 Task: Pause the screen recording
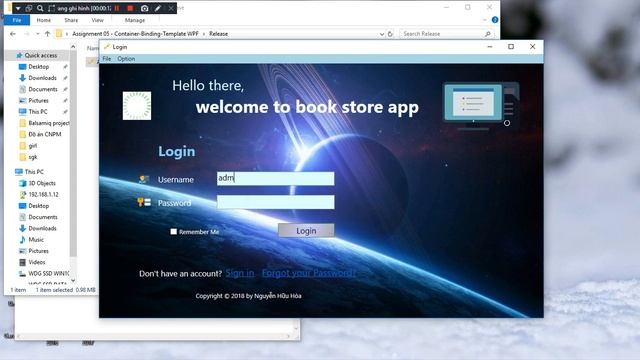click(x=117, y=8)
